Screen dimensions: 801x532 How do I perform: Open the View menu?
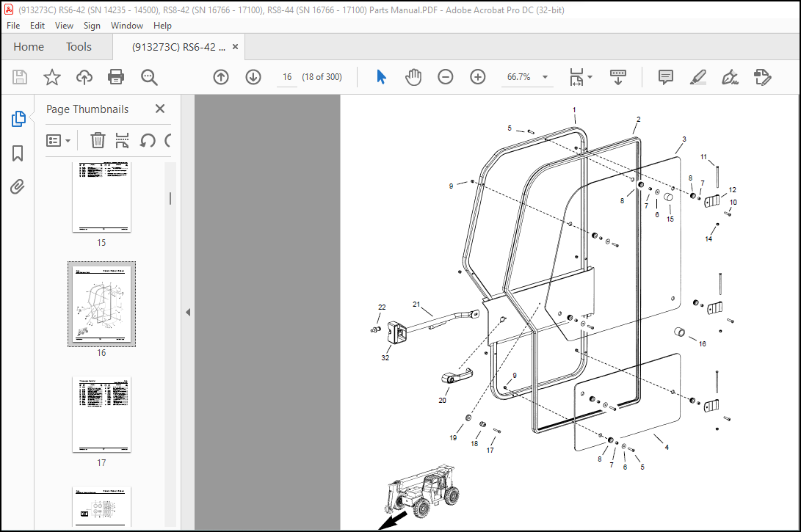tap(64, 26)
